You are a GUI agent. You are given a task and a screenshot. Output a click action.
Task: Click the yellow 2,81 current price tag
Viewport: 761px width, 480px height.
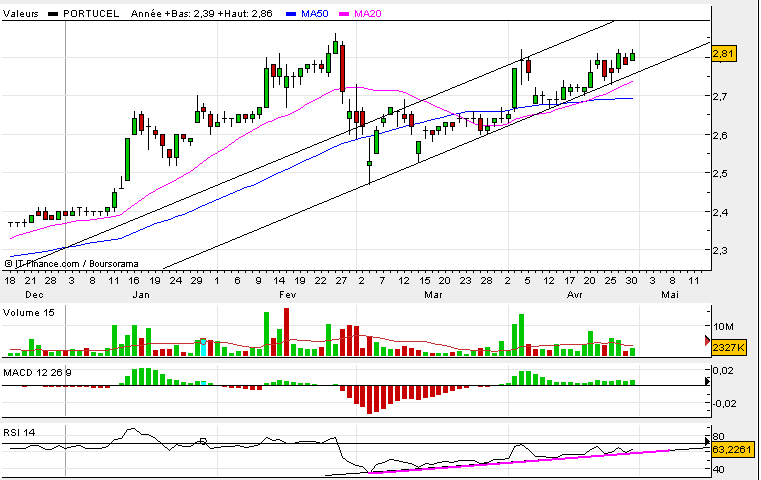724,53
